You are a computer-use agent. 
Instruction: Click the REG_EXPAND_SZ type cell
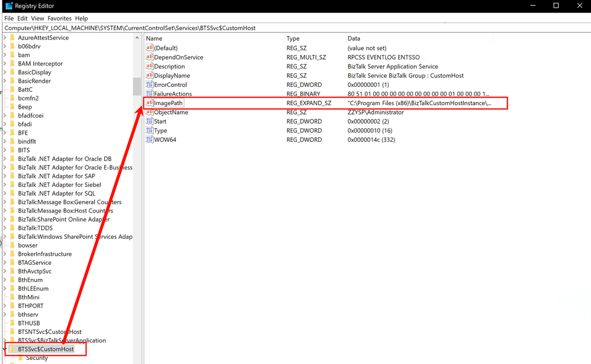[309, 103]
